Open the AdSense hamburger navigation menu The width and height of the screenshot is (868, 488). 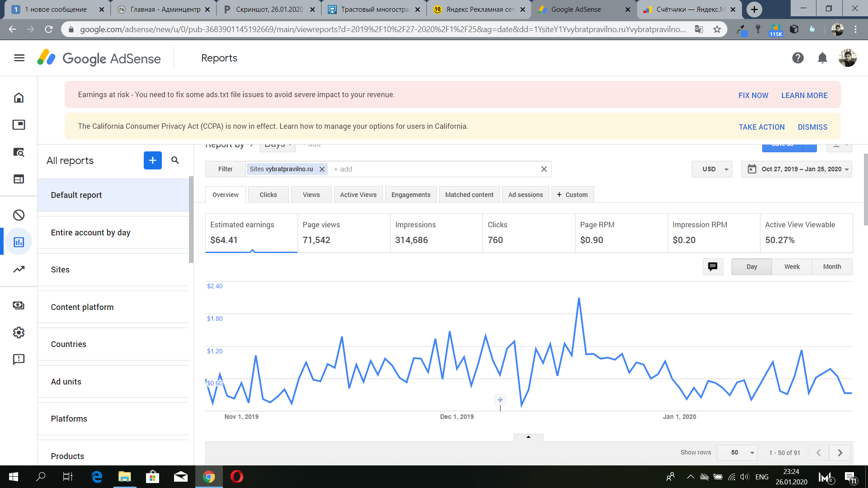pyautogui.click(x=19, y=58)
